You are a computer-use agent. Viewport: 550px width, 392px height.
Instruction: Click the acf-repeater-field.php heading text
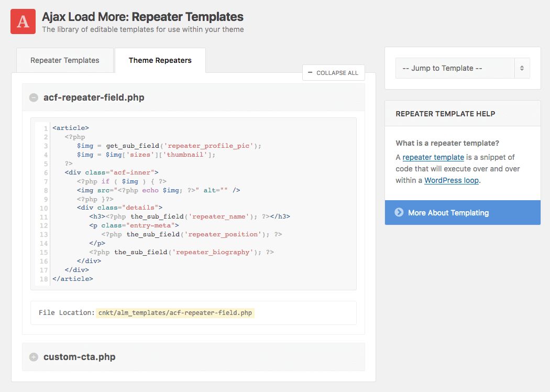[x=94, y=97]
